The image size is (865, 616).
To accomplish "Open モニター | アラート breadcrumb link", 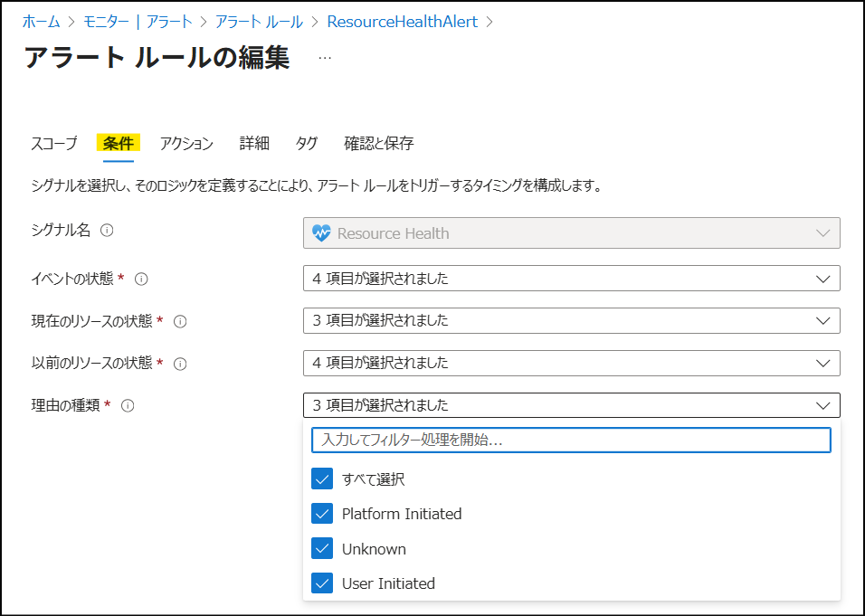I will click(x=138, y=22).
